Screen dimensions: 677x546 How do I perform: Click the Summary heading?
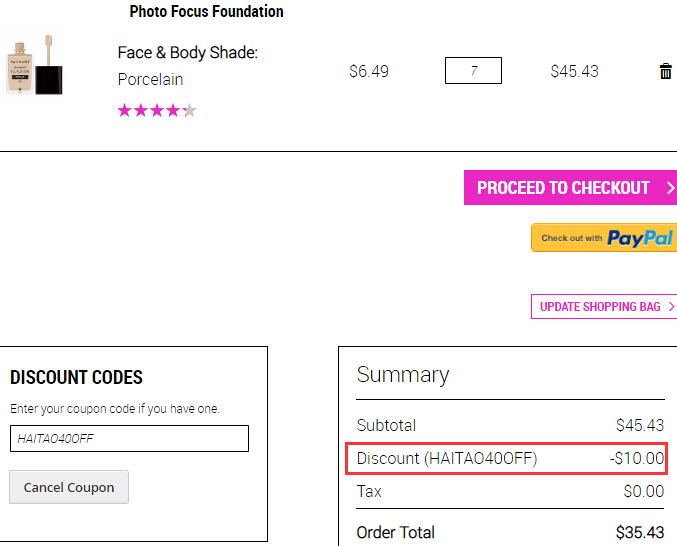point(403,374)
